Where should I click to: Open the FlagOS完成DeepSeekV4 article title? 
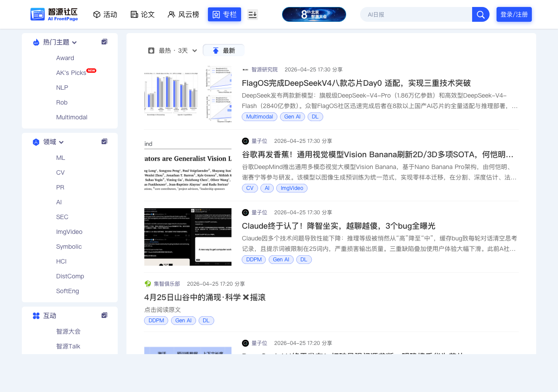(356, 83)
